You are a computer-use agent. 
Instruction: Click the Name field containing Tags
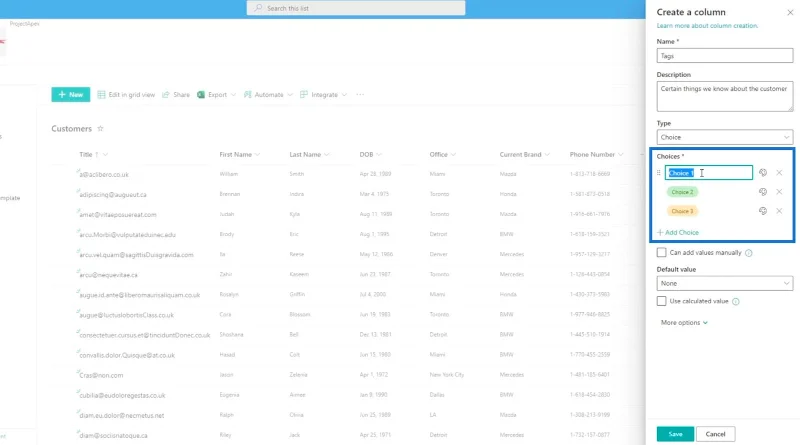724,56
